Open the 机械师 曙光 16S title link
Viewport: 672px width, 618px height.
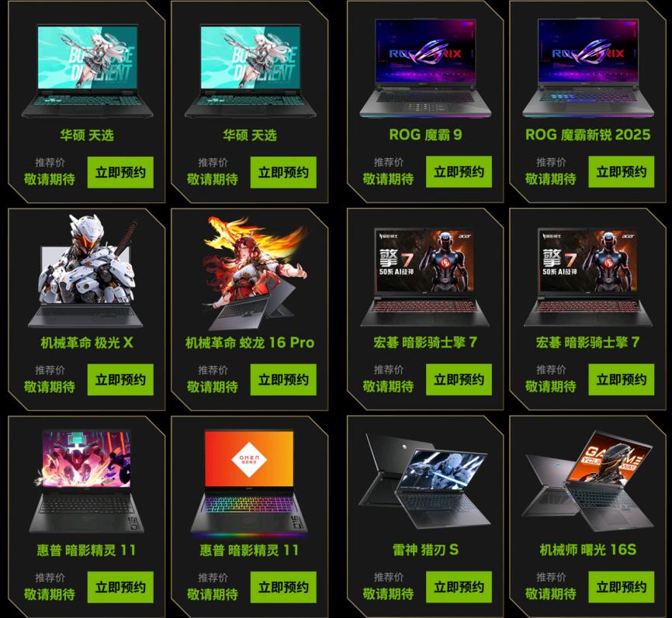[588, 550]
